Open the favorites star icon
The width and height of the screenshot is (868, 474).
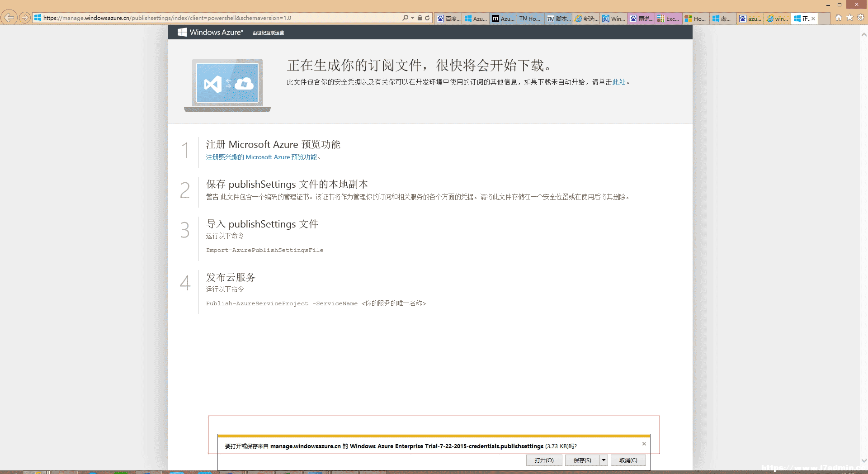click(849, 17)
